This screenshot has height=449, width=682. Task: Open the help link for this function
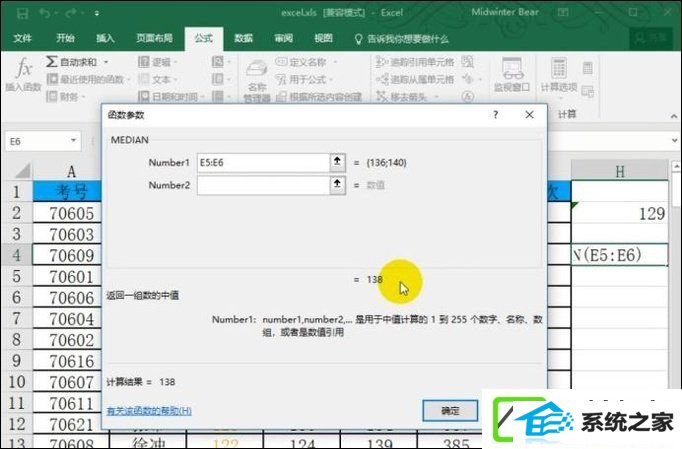149,410
